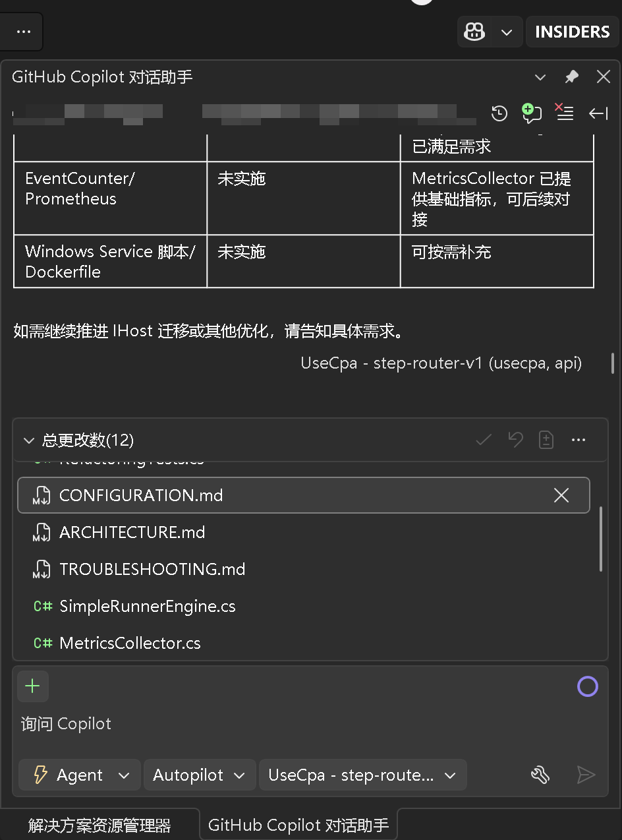This screenshot has width=622, height=840.
Task: Open chat history clock icon
Action: pyautogui.click(x=499, y=113)
